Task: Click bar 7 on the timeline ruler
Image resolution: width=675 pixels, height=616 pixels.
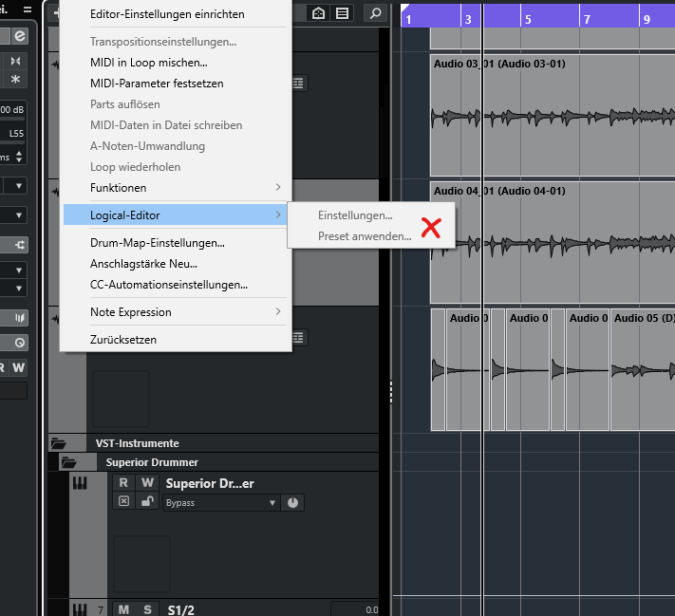Action: [x=589, y=19]
